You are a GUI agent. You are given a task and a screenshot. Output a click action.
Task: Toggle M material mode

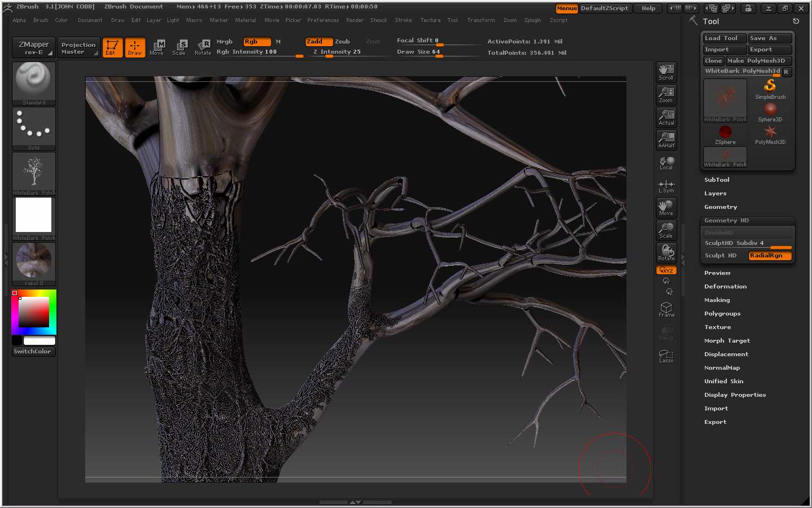[x=278, y=42]
